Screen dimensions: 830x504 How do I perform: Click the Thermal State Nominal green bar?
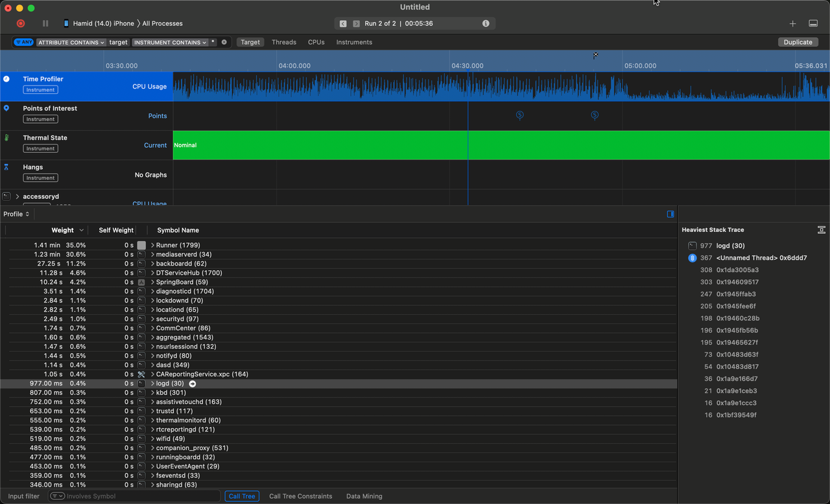tap(501, 145)
